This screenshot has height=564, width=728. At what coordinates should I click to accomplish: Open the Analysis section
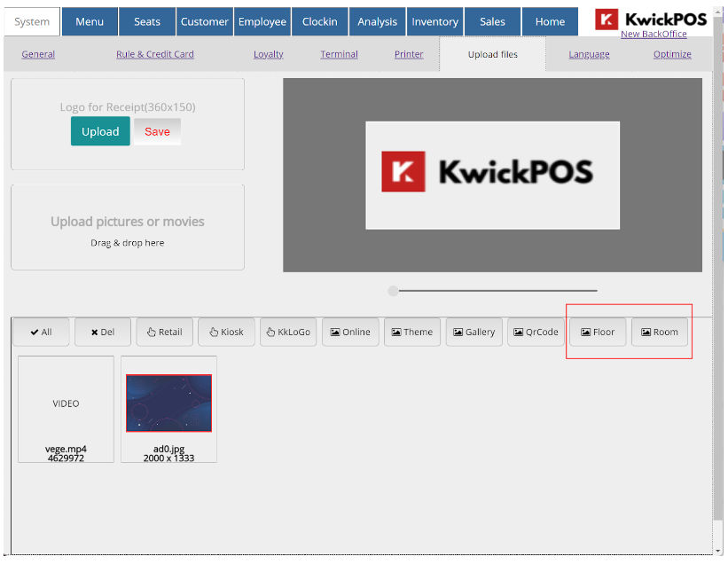tap(378, 22)
